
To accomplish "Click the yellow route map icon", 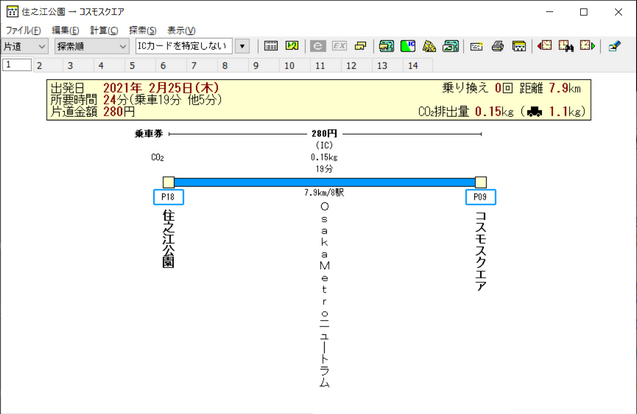I will pyautogui.click(x=292, y=46).
